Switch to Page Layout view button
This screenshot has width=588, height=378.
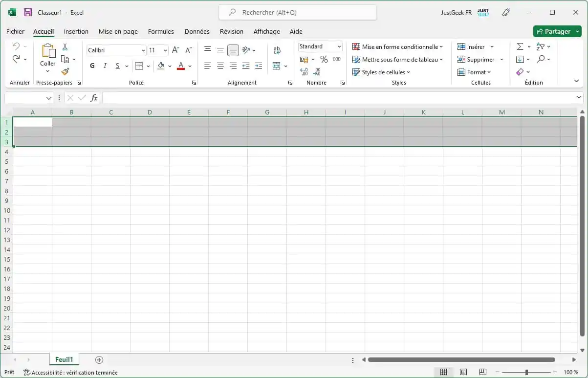(x=463, y=372)
